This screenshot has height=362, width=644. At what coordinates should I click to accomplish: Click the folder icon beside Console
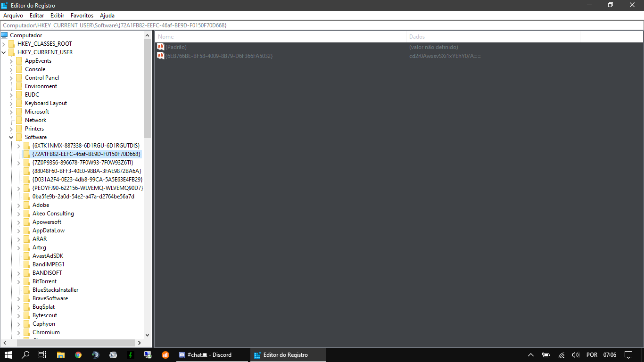(x=19, y=69)
